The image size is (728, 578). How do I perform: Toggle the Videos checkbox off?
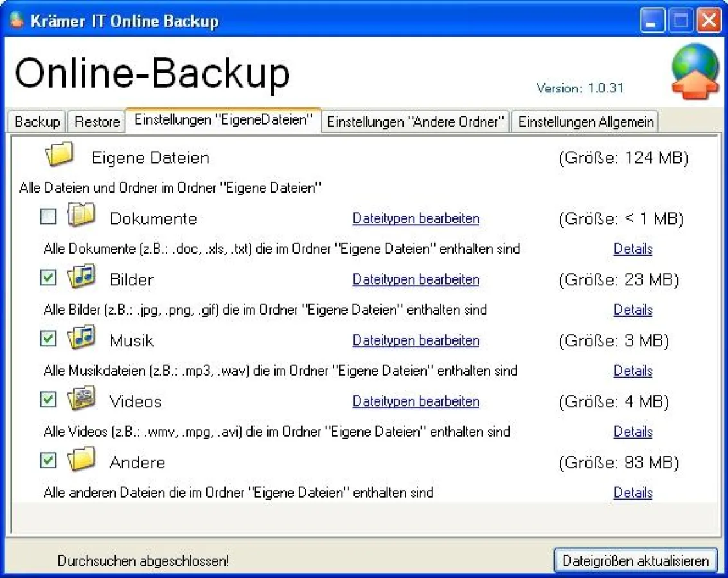tap(48, 399)
